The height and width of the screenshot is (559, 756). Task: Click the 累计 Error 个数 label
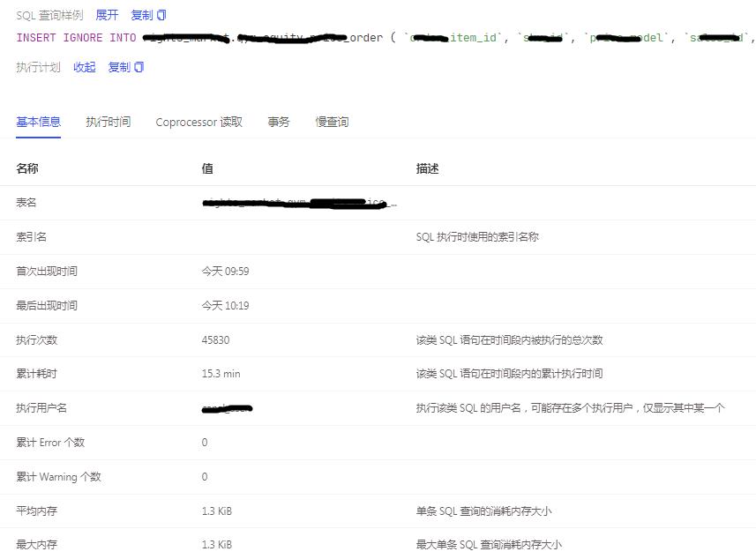pos(50,443)
